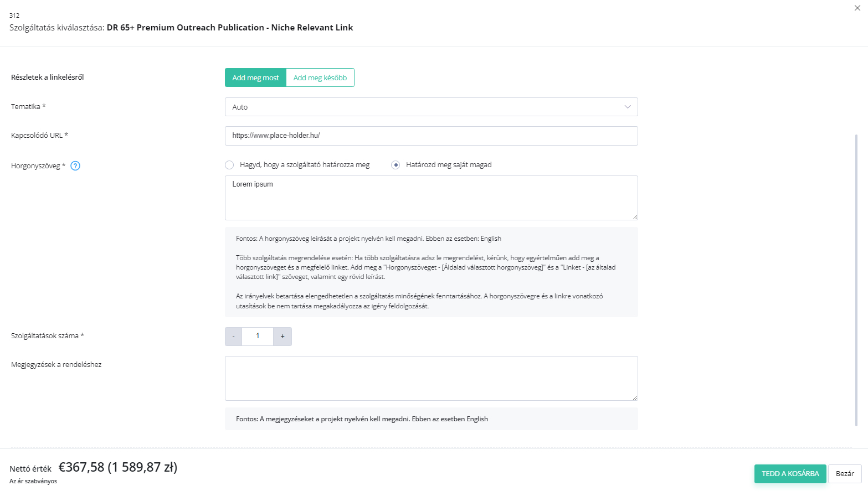Click 'TEDD A KOSÁRBA' button

pyautogui.click(x=790, y=474)
